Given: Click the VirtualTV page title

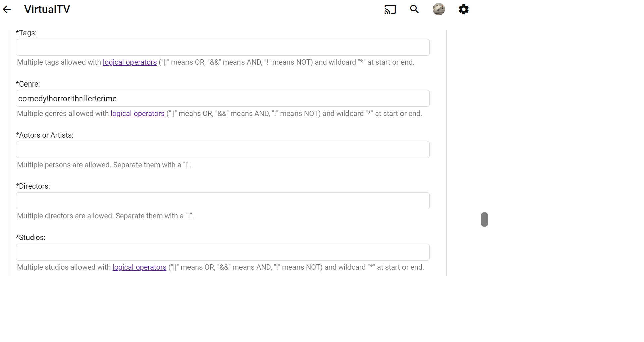Looking at the screenshot, I should point(47,9).
